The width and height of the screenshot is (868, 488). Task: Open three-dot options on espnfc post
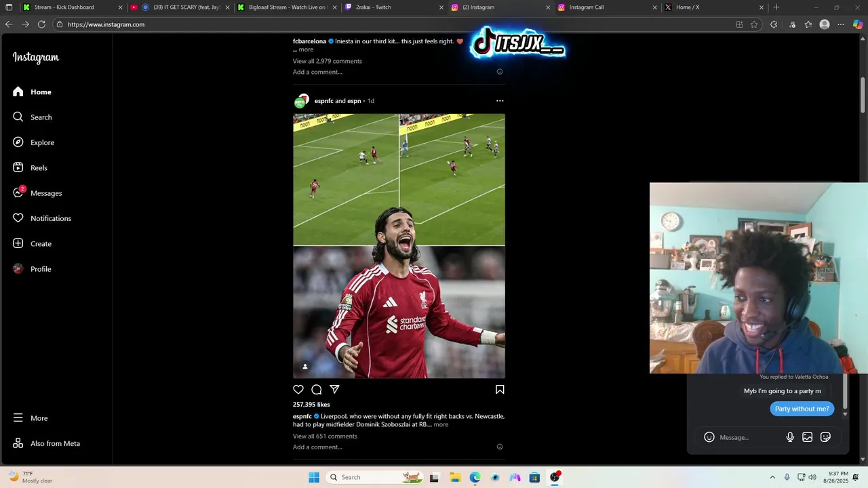500,100
